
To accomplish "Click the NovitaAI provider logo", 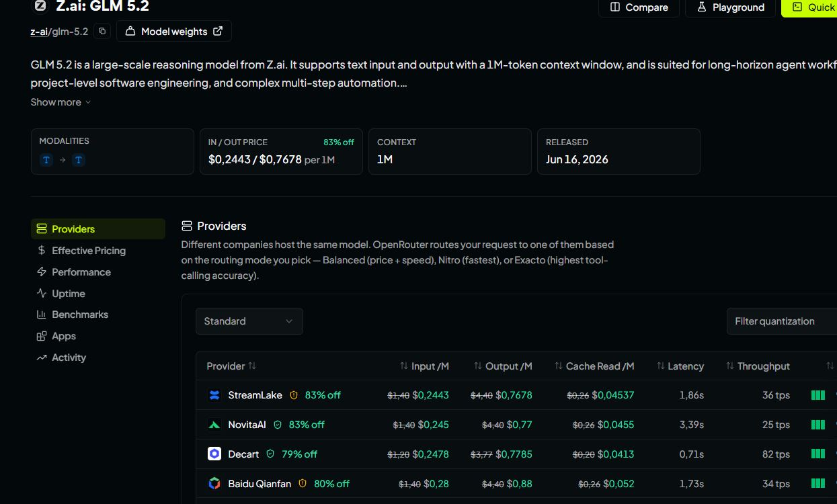I will (214, 425).
